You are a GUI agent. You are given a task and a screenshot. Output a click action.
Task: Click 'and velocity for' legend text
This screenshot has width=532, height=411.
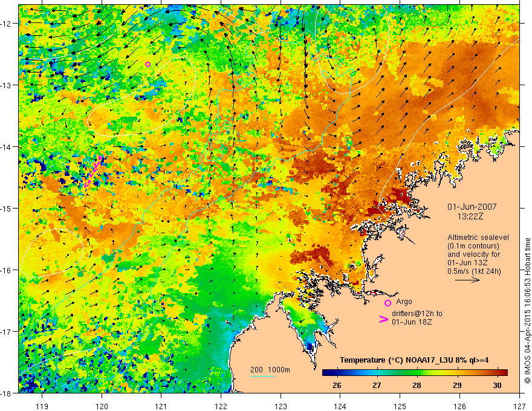pyautogui.click(x=473, y=254)
